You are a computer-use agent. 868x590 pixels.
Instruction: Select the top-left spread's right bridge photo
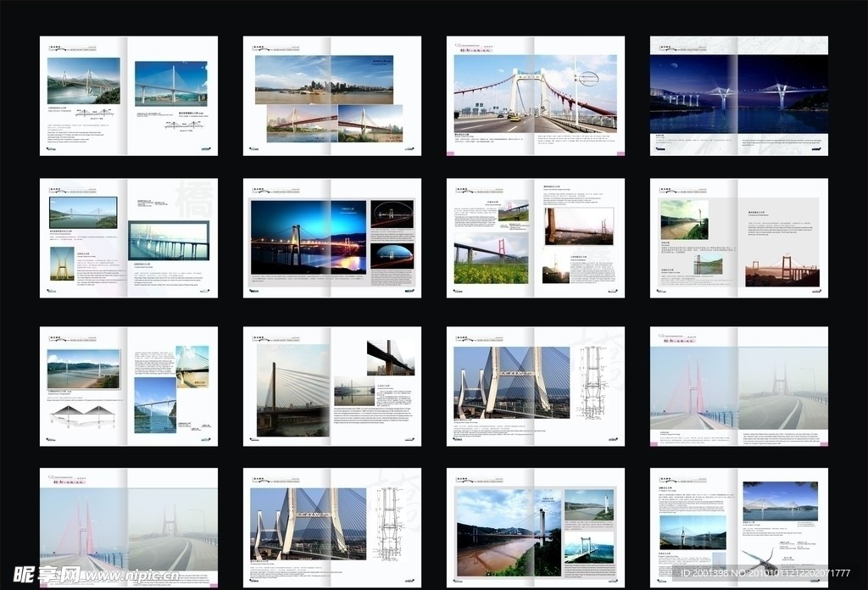170,83
